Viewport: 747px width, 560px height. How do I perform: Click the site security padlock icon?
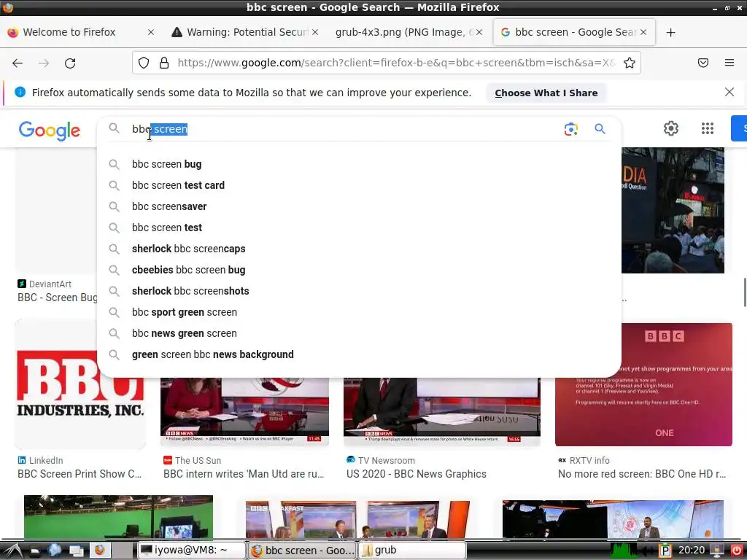pyautogui.click(x=164, y=63)
